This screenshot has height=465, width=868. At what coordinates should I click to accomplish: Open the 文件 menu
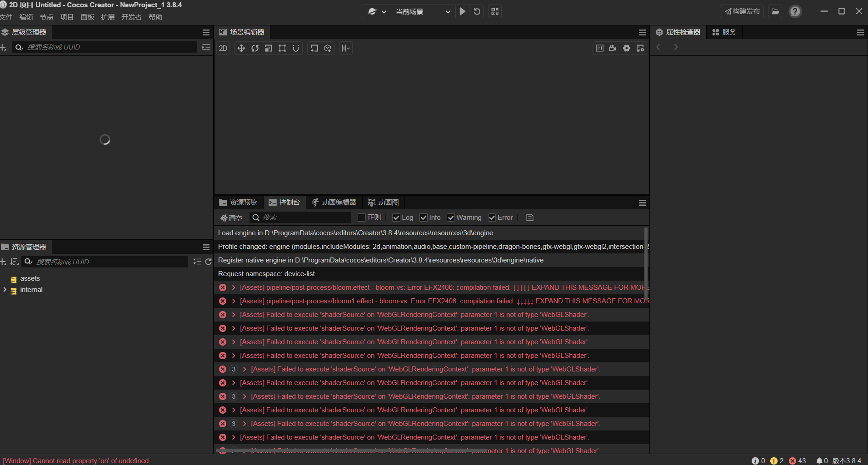[x=6, y=17]
